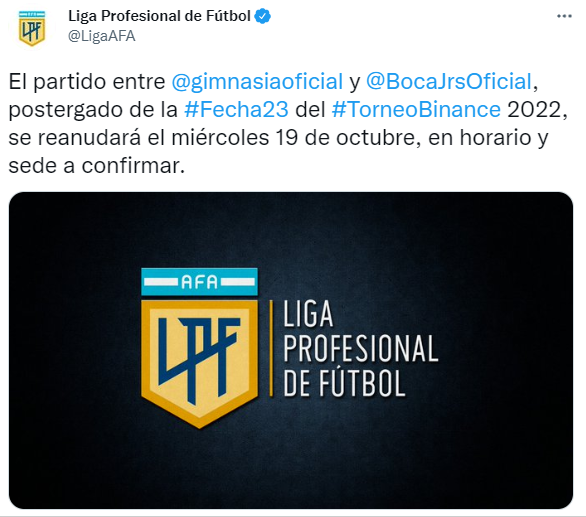586x517 pixels.
Task: Open the tweet's three-dot more options menu
Action: (564, 16)
